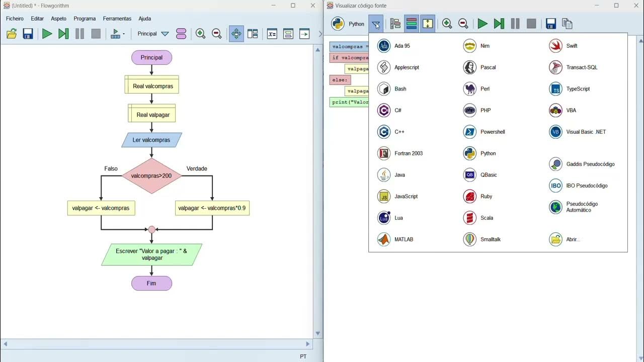Choose Gaddis Pseudocódigo option
Screen dimensions: 644x362
point(582,164)
